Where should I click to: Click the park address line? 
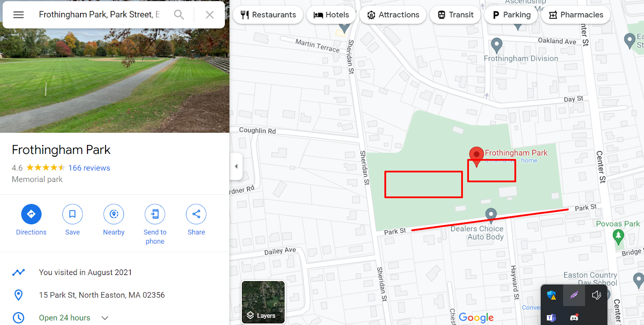pyautogui.click(x=102, y=295)
